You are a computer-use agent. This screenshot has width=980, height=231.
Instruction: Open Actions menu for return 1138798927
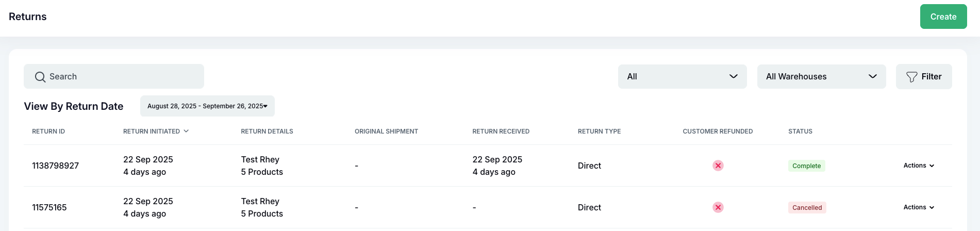919,166
